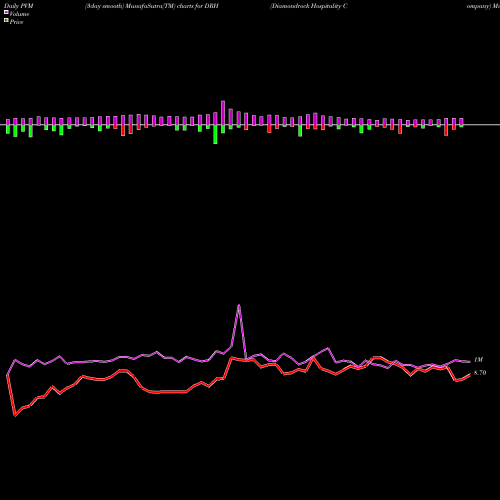Click the tallest magenta volume bar
500x500 pixels.
point(223,113)
